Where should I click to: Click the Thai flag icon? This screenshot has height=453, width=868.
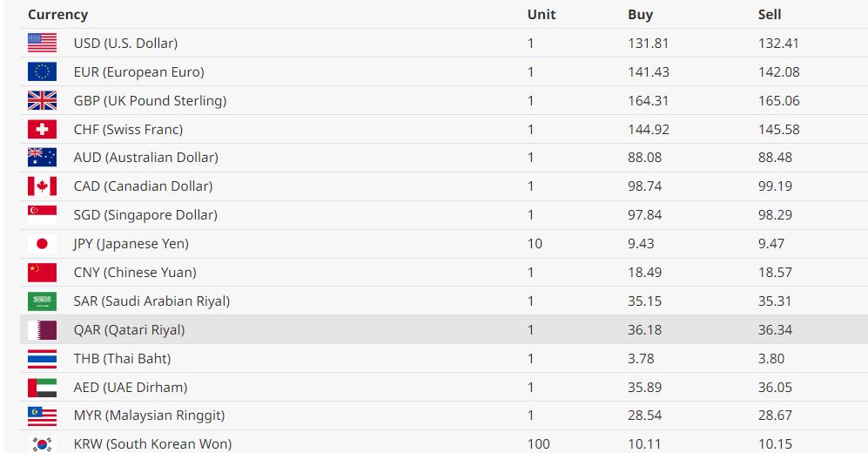click(42, 359)
